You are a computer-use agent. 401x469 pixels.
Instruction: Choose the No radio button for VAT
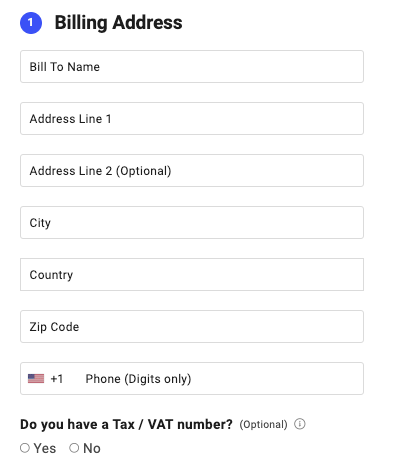tap(74, 448)
